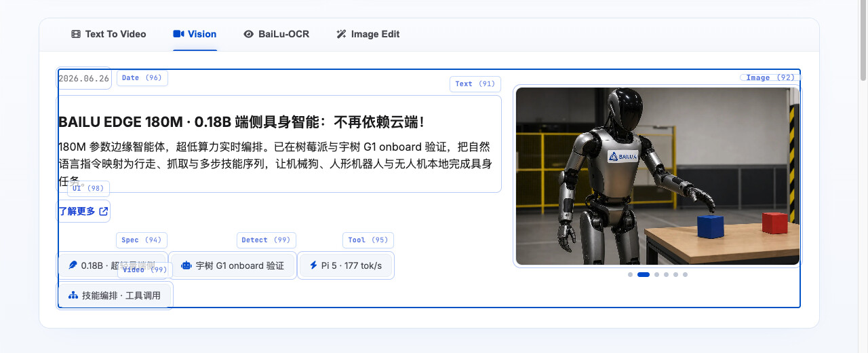Click the BAILU EDGE 180M headline

click(x=241, y=122)
